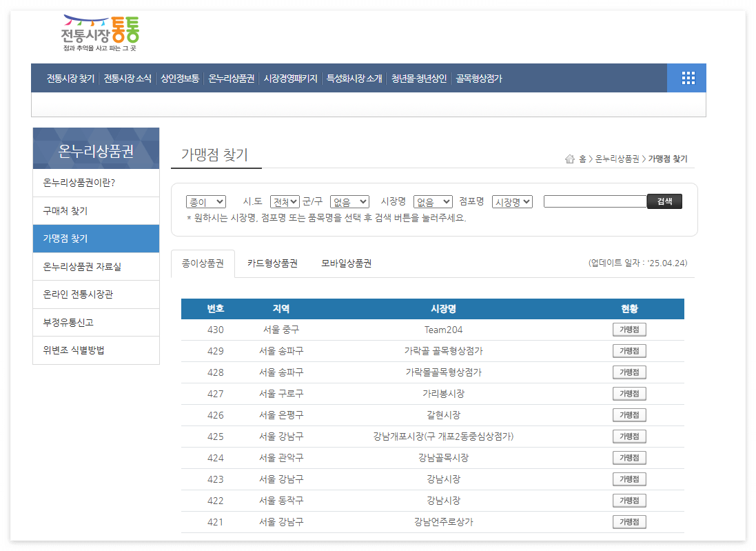Click 가맹점 button for Team204 row
The width and height of the screenshot is (756, 551).
pos(629,330)
